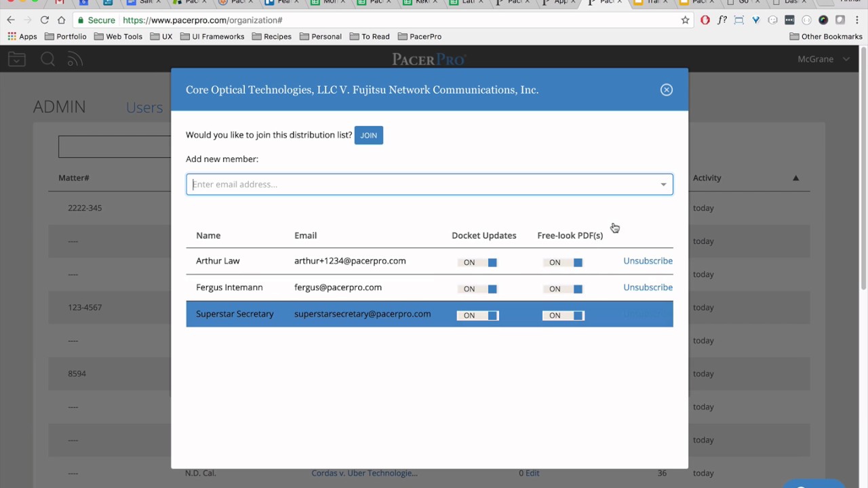Open the Portfolio bookmarks folder
868x488 pixels.
click(x=66, y=37)
